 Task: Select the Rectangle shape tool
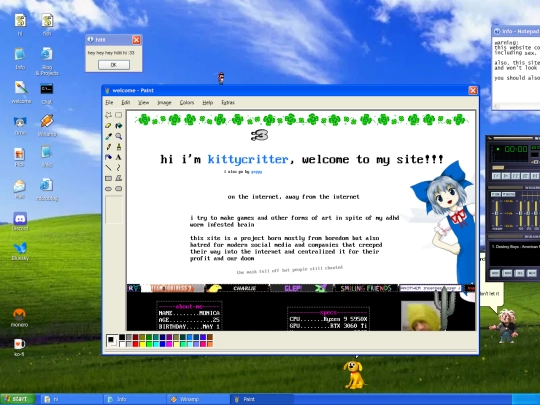[x=108, y=178]
